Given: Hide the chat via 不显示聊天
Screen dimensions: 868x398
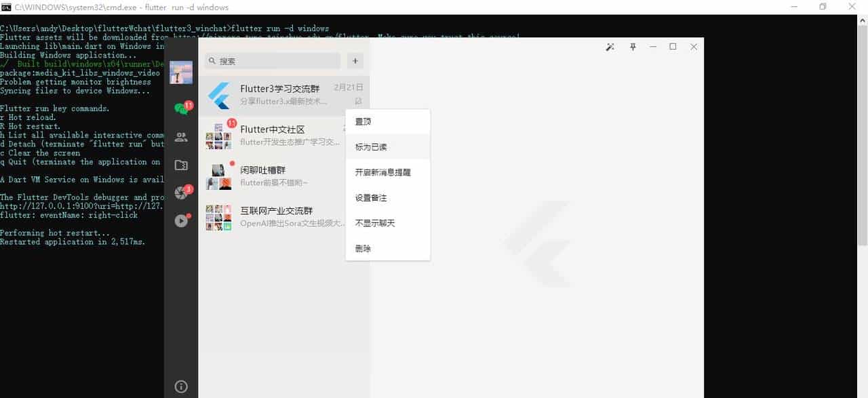Looking at the screenshot, I should coord(374,222).
